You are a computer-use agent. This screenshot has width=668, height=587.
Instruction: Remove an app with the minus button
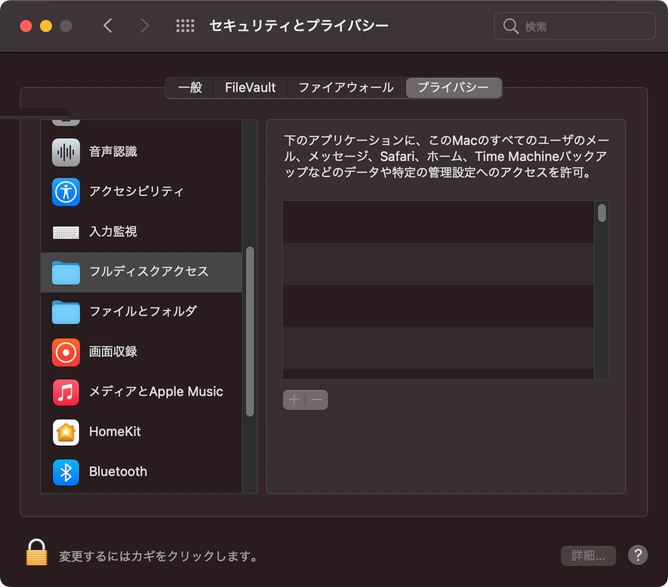pos(317,400)
